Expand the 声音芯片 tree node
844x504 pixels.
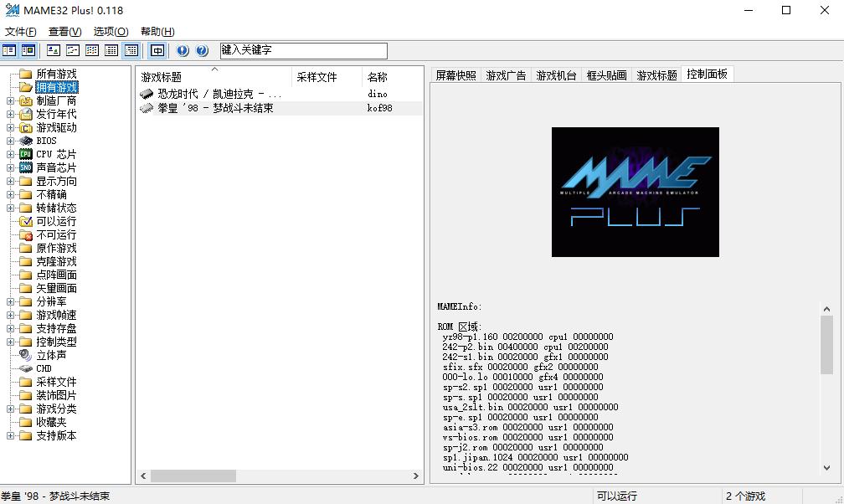click(x=10, y=168)
